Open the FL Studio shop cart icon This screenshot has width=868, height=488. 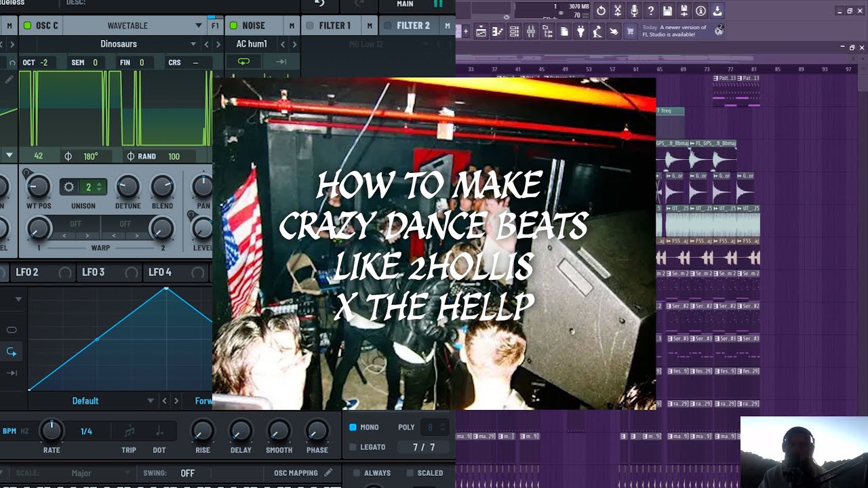click(630, 31)
